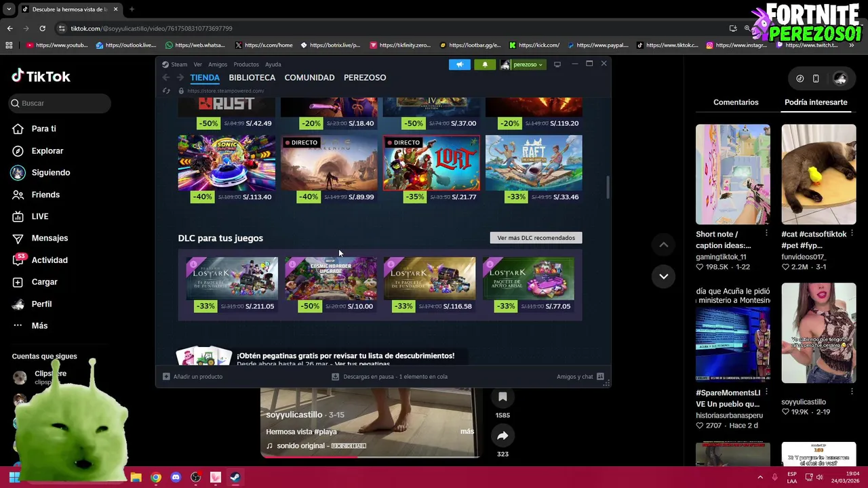868x488 pixels.
Task: Reload the browser page
Action: [x=42, y=28]
